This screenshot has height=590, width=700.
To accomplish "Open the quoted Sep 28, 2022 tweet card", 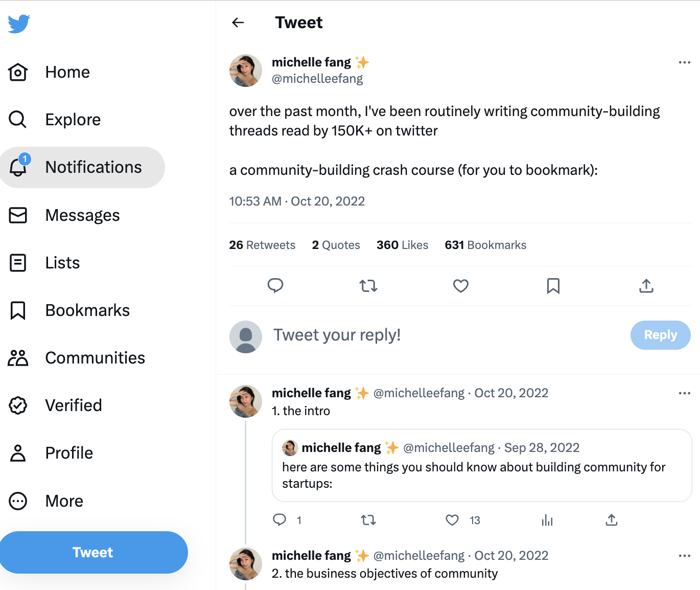I will pos(482,465).
